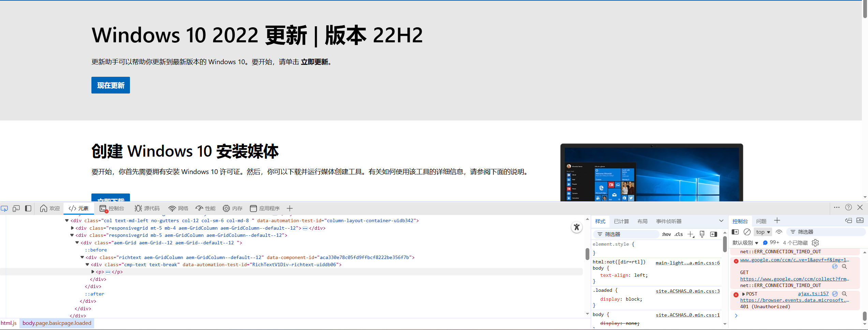Click the DevTools settings gear icon
Viewport: 868px width, 330px height.
(x=815, y=243)
